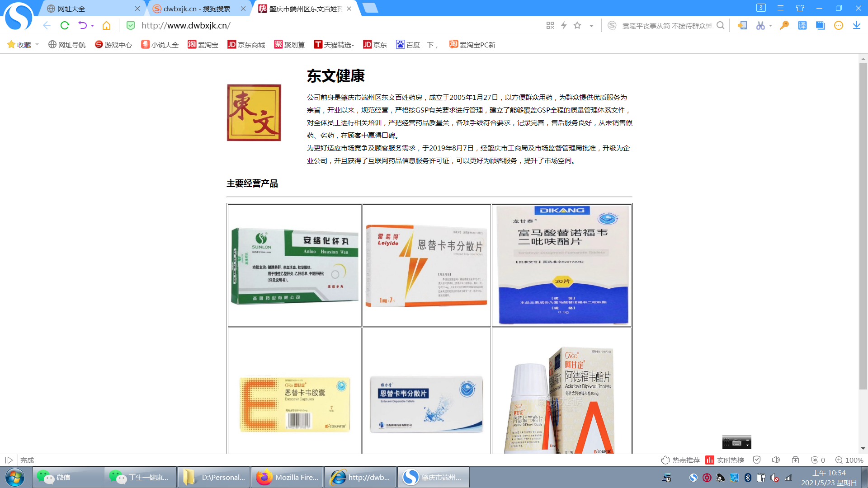Switch to the dwbxjk.cn 搜狗搜索 tab
The height and width of the screenshot is (488, 868).
197,9
